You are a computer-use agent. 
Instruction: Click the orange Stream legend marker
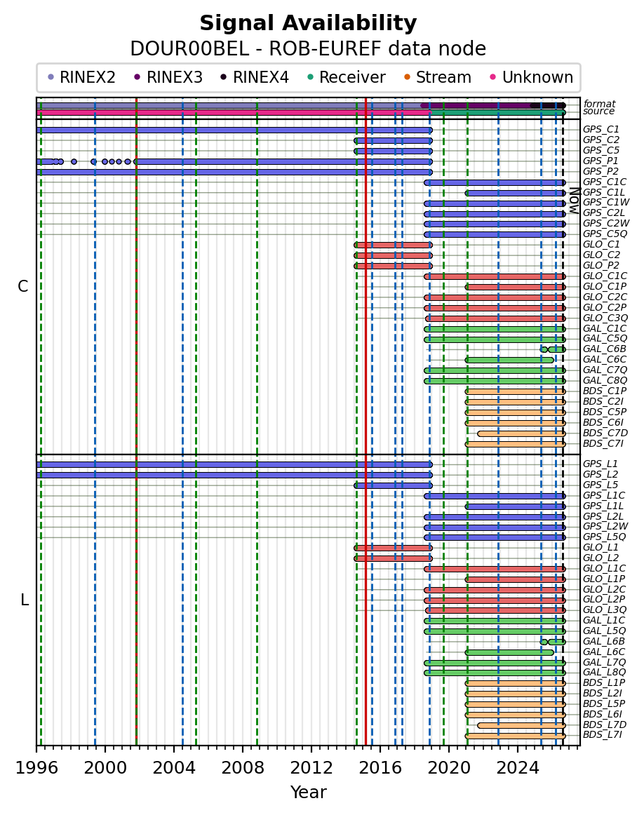coord(407,77)
